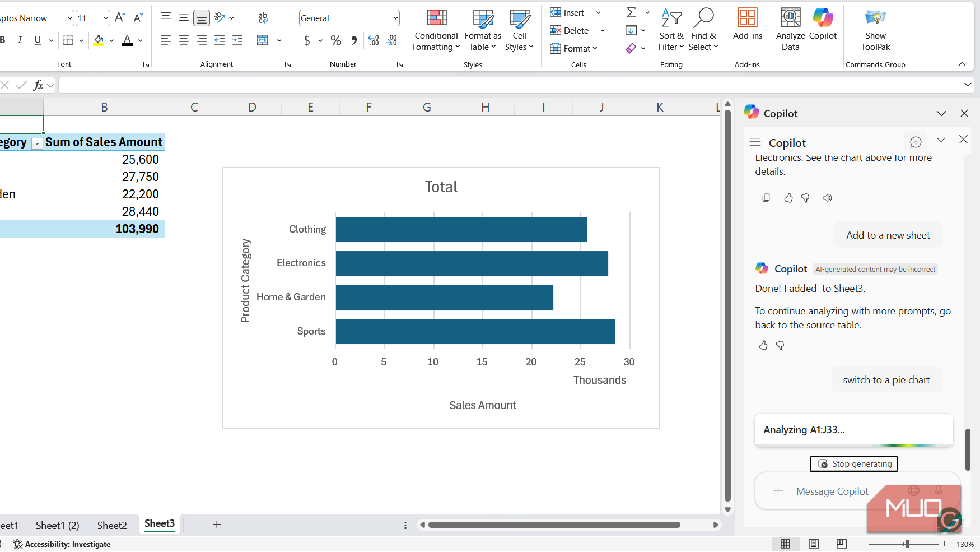Open Copilot hamburger menu
This screenshot has width=980, height=552.
tap(755, 142)
